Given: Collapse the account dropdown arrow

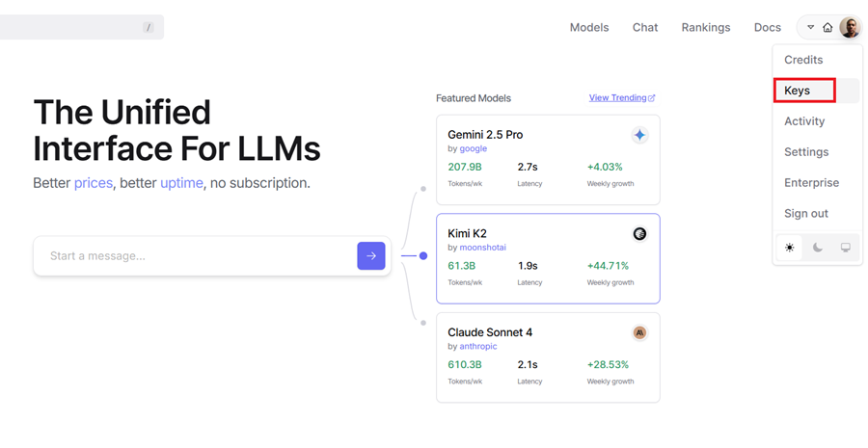Looking at the screenshot, I should point(810,28).
